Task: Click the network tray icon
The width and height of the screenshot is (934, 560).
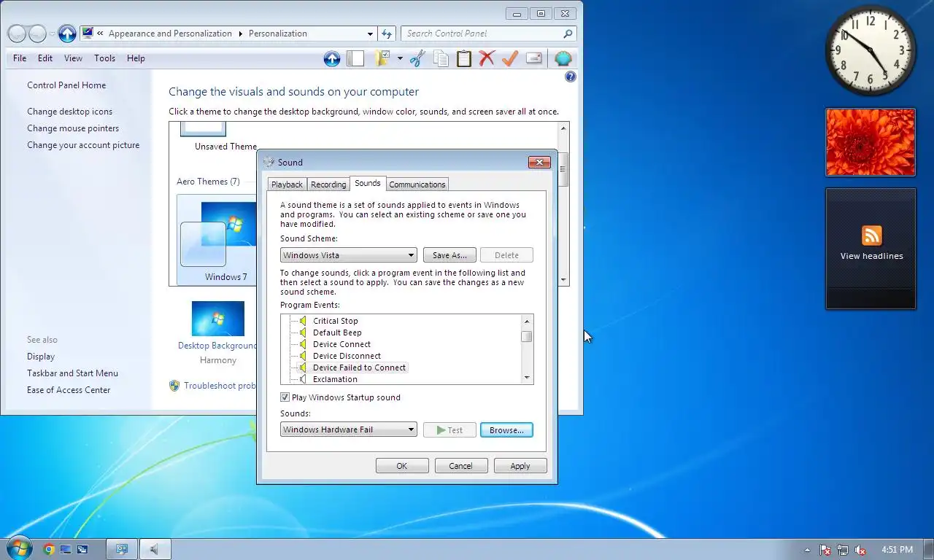Action: coord(843,550)
